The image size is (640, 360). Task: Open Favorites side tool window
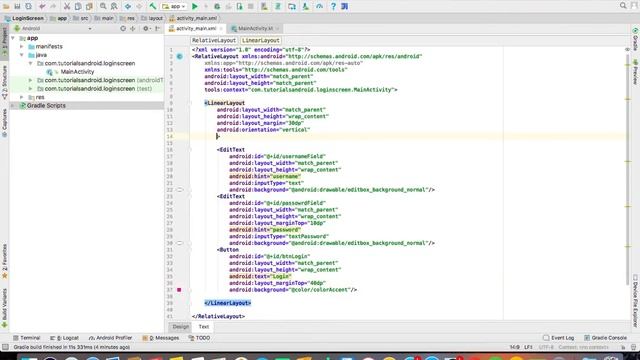point(4,261)
